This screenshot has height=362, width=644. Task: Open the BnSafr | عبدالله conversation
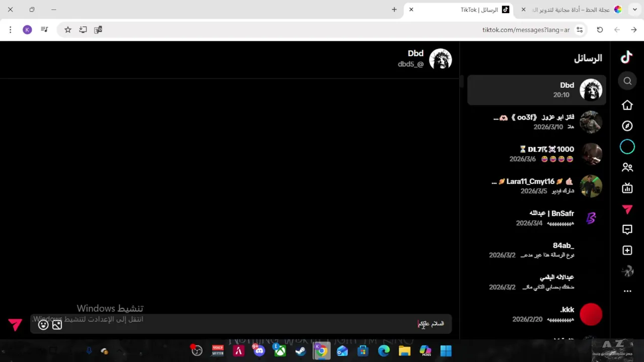click(536, 218)
